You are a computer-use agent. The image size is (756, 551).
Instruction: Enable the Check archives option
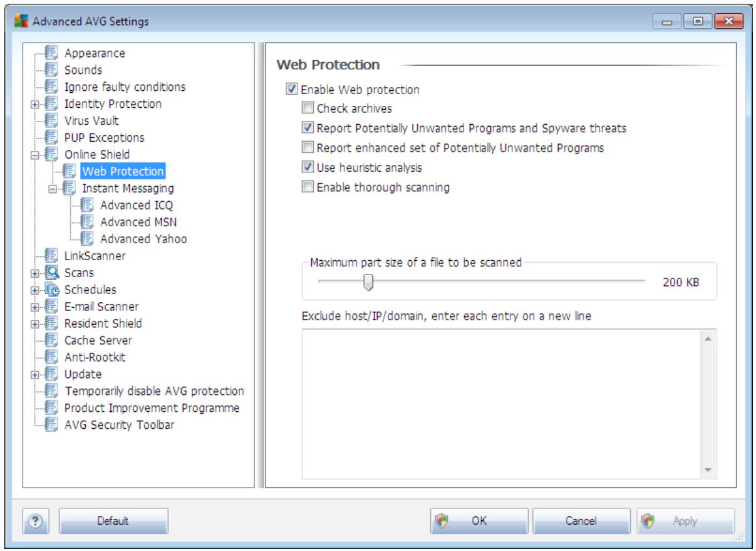(x=307, y=108)
